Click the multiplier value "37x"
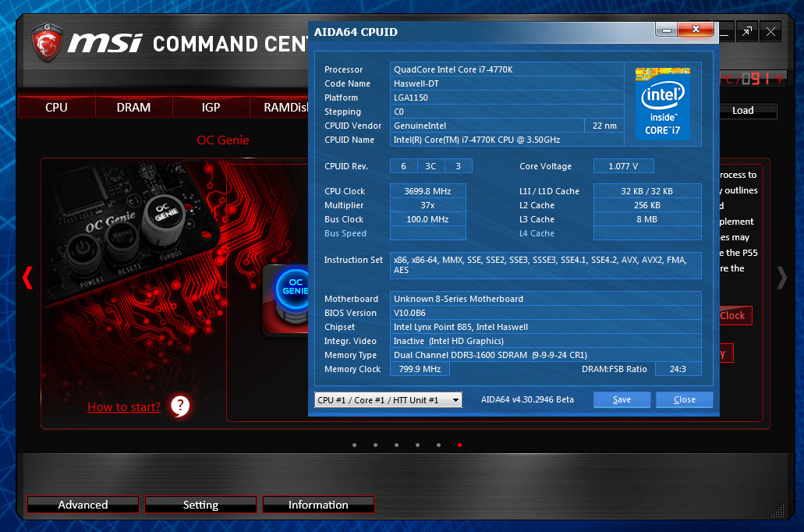 pos(427,205)
